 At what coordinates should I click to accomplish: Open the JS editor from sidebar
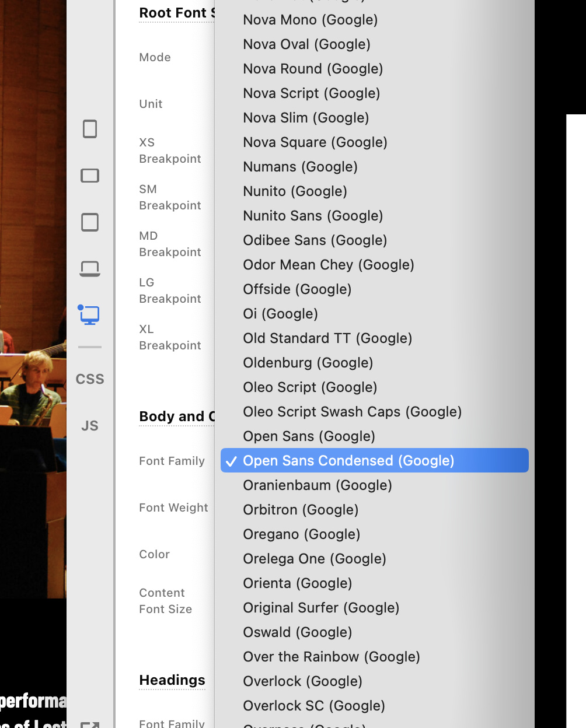click(x=90, y=426)
